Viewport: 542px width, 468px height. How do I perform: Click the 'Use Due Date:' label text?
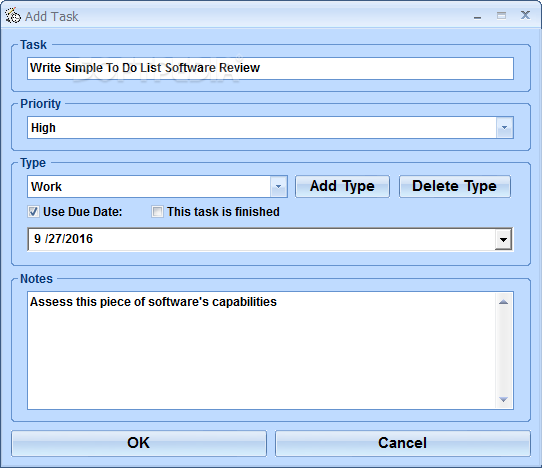coord(83,212)
